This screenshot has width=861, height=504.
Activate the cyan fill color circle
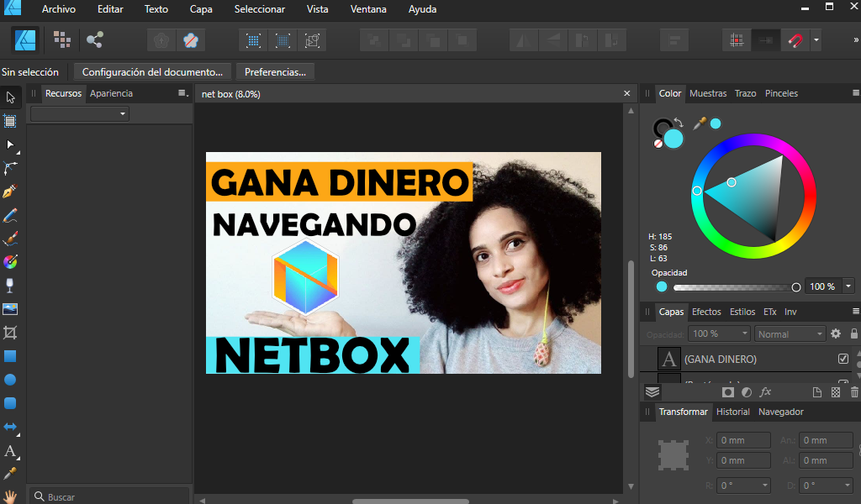tap(673, 139)
